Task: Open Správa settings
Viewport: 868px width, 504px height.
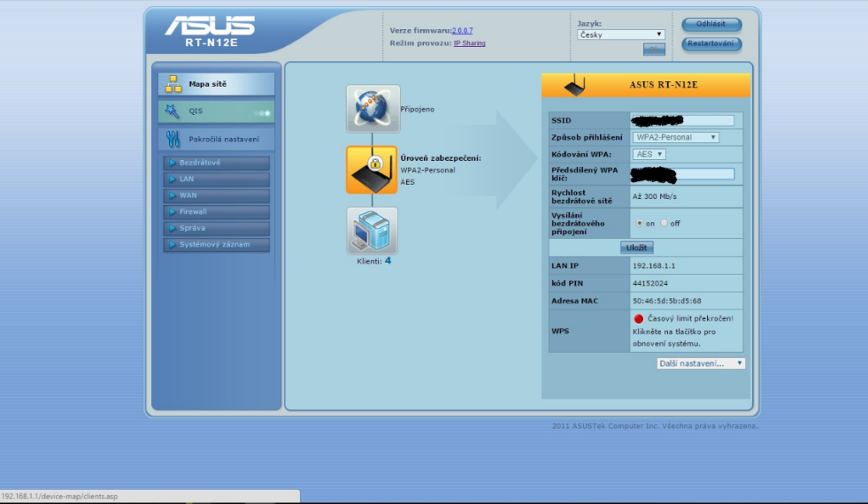Action: tap(217, 228)
